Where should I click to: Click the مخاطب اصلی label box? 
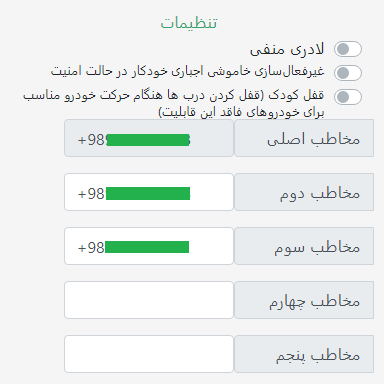tap(304, 138)
